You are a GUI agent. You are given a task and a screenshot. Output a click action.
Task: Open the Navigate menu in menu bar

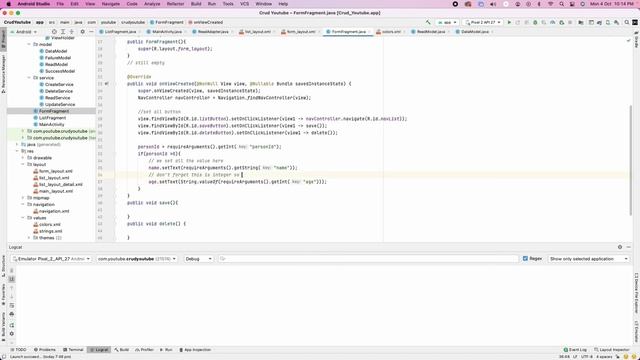111,4
